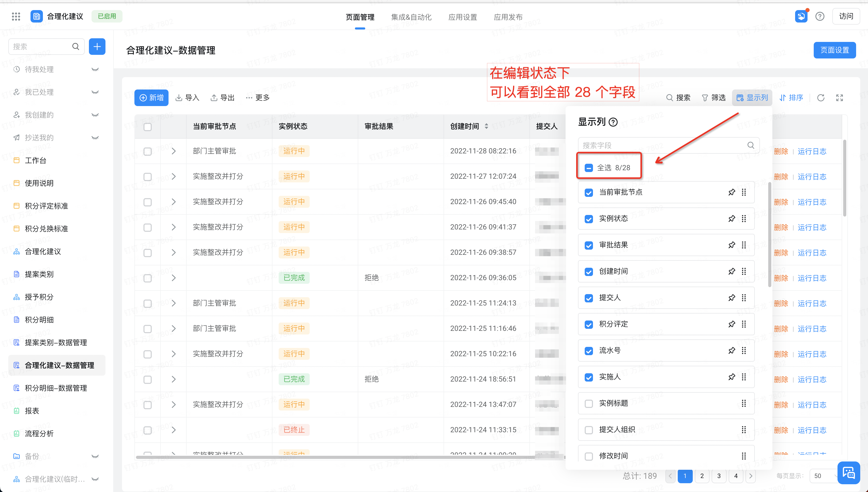Switch to the 应用设置 tab
Screen dimensions: 868x492
(x=462, y=17)
